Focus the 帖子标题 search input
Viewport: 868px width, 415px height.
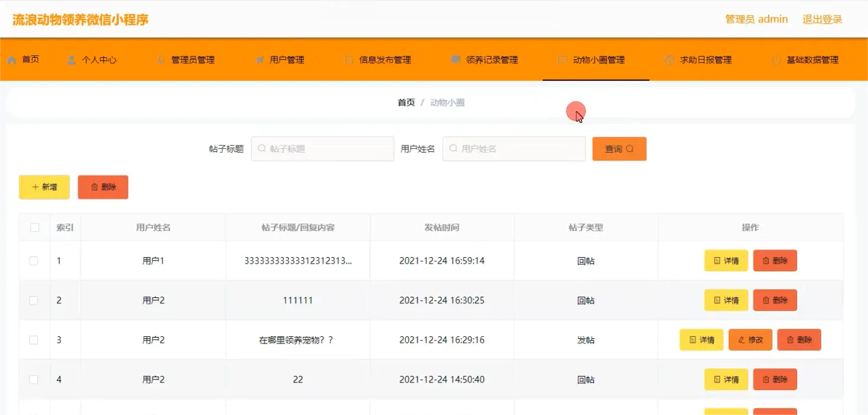click(322, 149)
